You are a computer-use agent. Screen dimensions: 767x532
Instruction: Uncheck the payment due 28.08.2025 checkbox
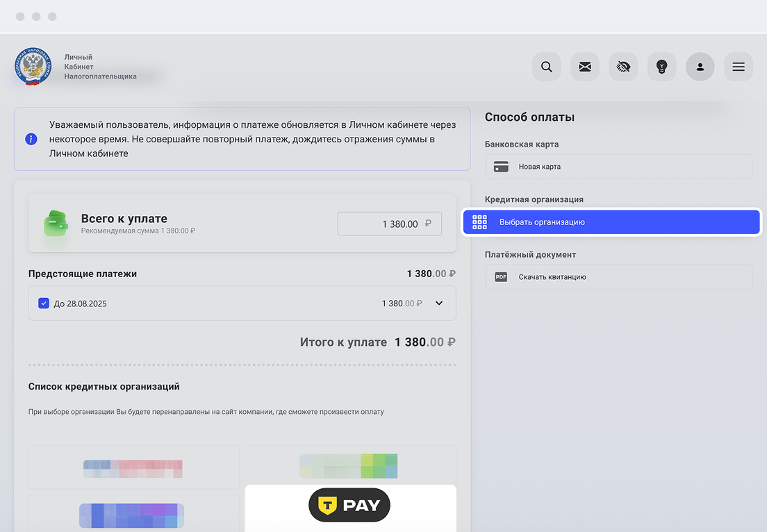pos(44,304)
